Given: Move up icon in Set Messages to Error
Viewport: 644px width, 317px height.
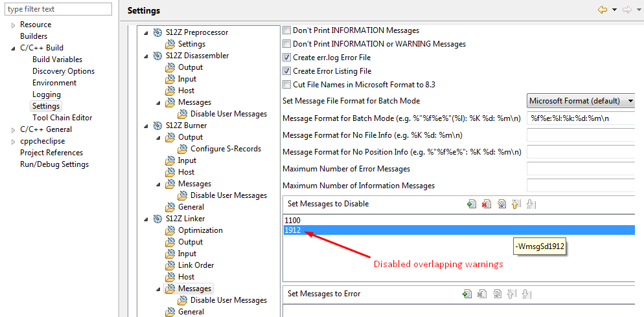Looking at the screenshot, I should pos(511,294).
